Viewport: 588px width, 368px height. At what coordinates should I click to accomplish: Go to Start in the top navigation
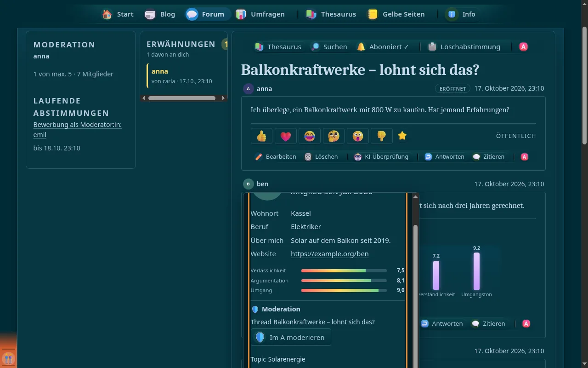(x=118, y=14)
